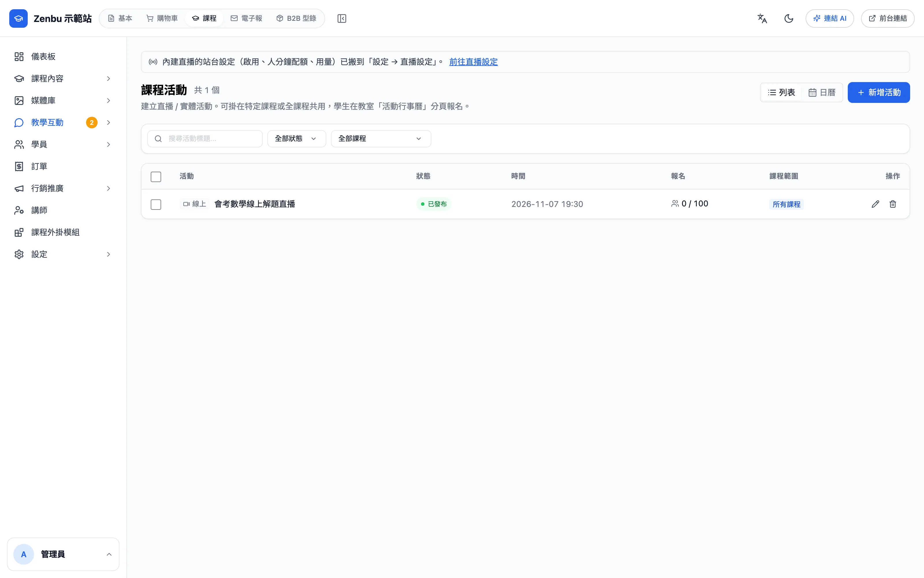The image size is (924, 578).
Task: Collapse the sidebar with the panel toggle icon
Action: 342,18
